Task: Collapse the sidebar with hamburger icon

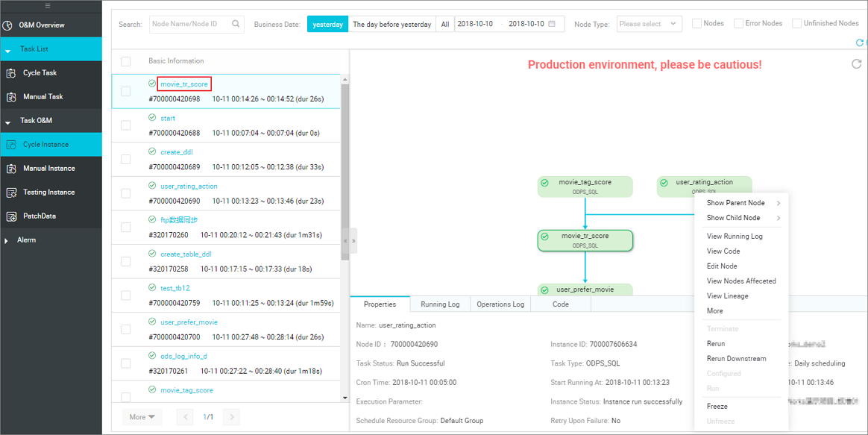Action: tap(51, 5)
